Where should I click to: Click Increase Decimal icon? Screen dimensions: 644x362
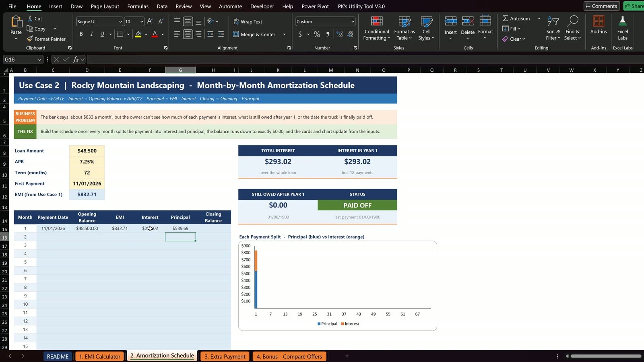coord(339,34)
